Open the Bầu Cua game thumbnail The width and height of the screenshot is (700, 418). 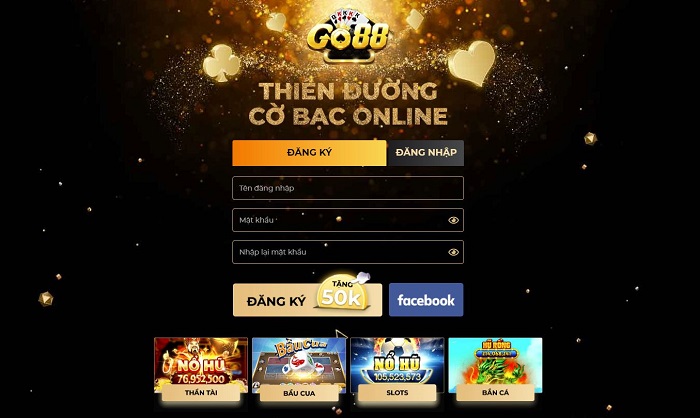click(299, 365)
